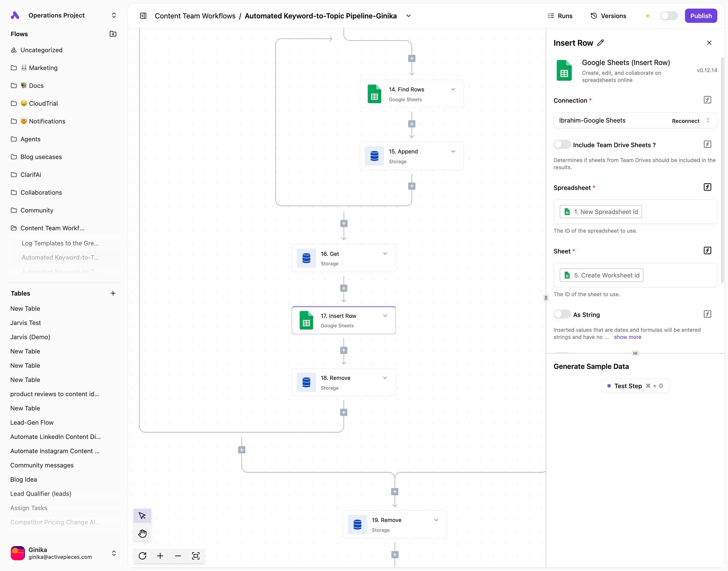
Task: Open the flow name dropdown chevron
Action: tap(408, 16)
